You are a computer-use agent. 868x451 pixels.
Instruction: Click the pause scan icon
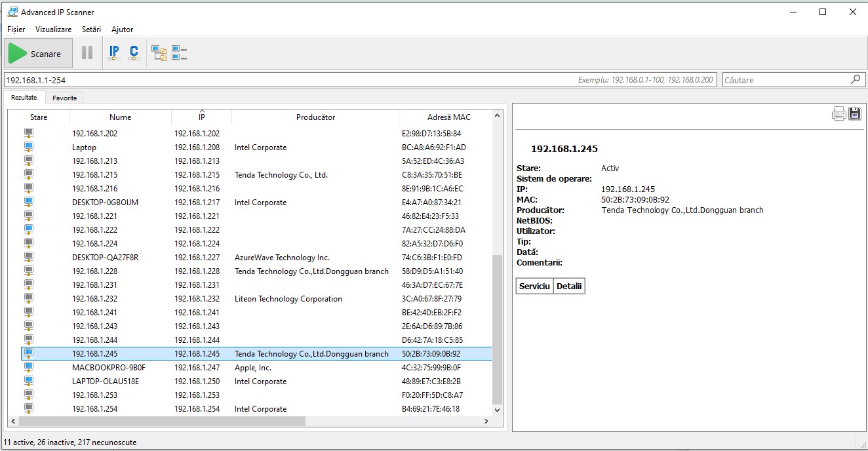[87, 53]
